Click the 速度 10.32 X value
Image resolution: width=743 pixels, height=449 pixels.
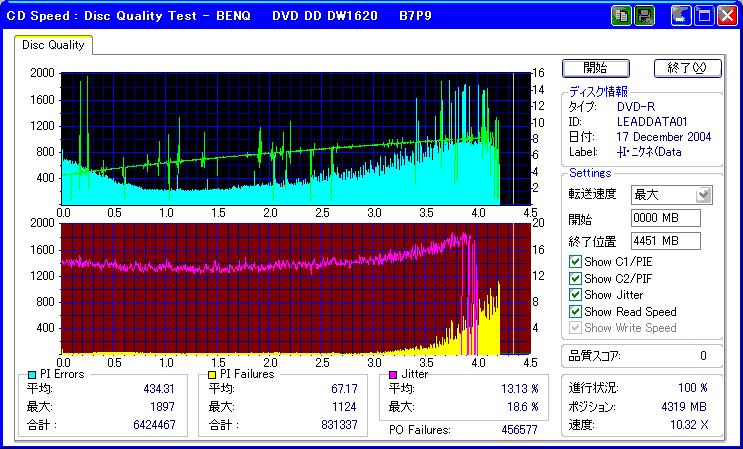689,425
